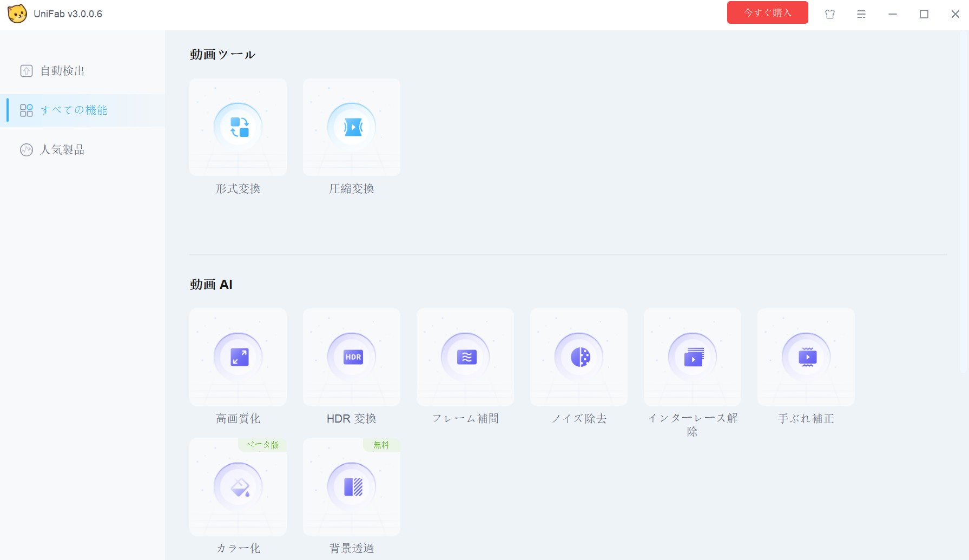Maximize the UniFab window
Screen dimensions: 969x560
click(924, 14)
